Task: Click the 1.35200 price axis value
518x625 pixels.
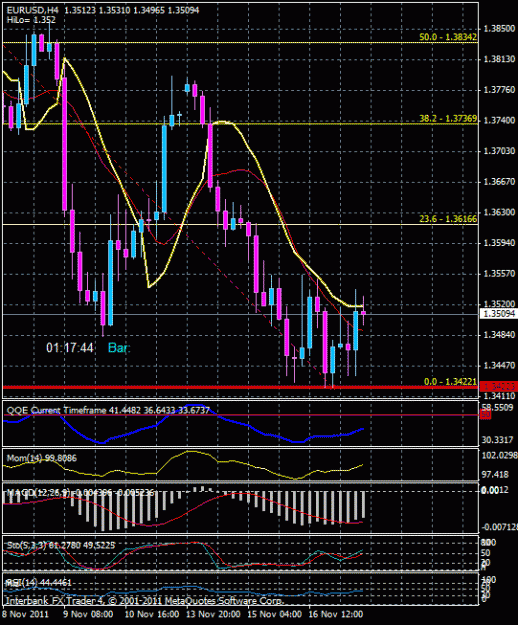Action: pos(499,305)
